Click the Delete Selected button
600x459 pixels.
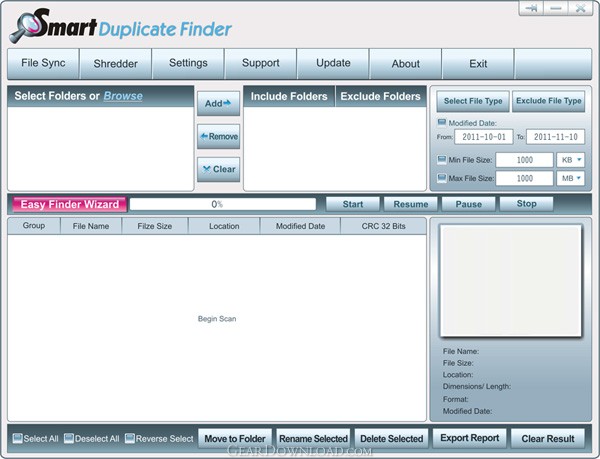point(391,439)
